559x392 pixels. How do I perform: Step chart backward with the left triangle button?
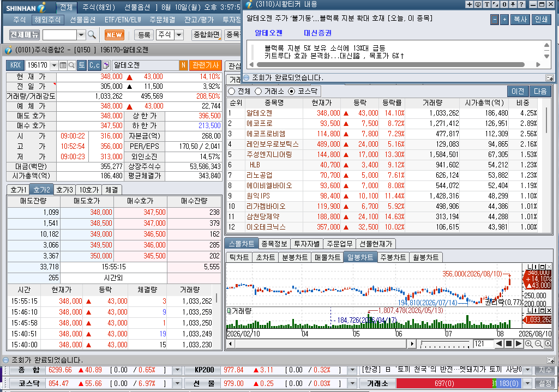coord(499,343)
